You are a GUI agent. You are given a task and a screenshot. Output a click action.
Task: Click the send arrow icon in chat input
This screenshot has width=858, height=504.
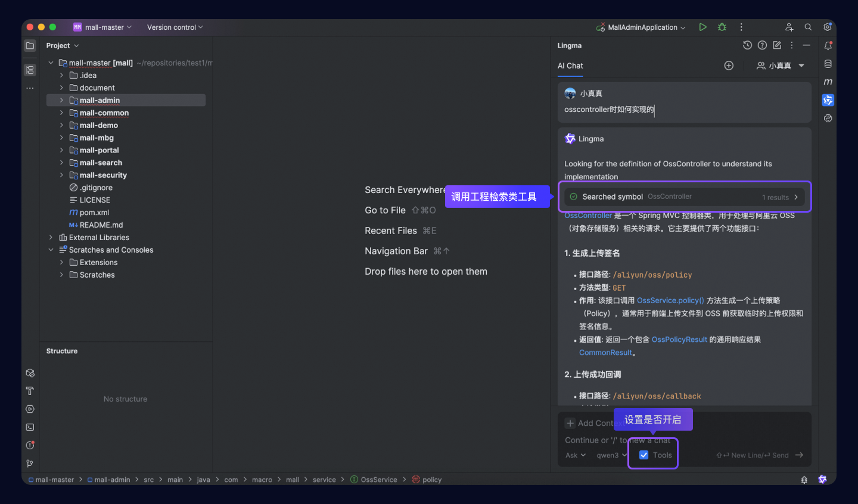(x=799, y=455)
